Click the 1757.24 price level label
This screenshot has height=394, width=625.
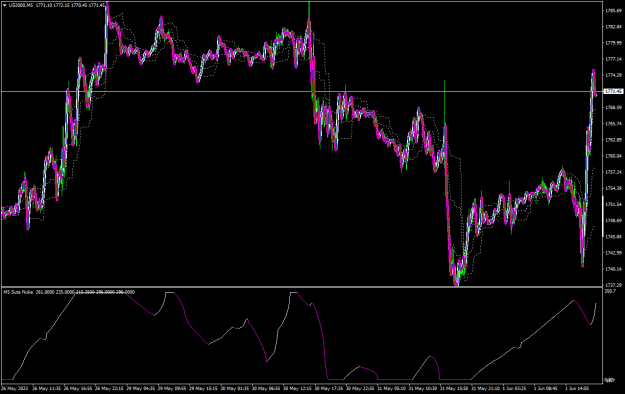(613, 172)
